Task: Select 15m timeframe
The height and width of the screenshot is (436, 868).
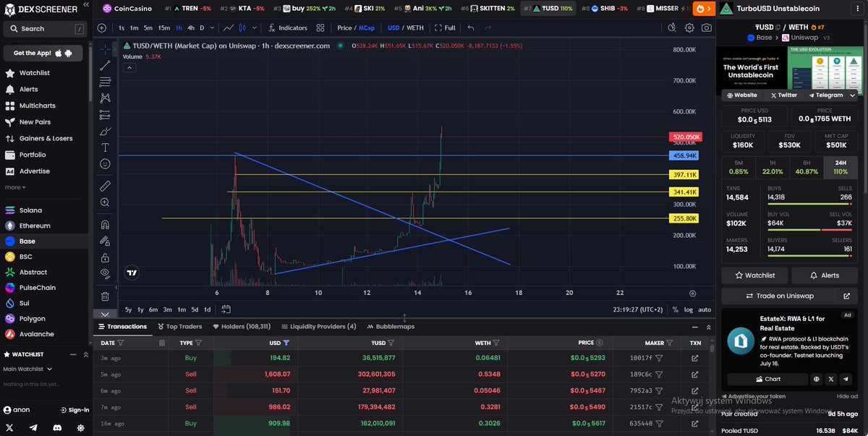Action: point(164,27)
